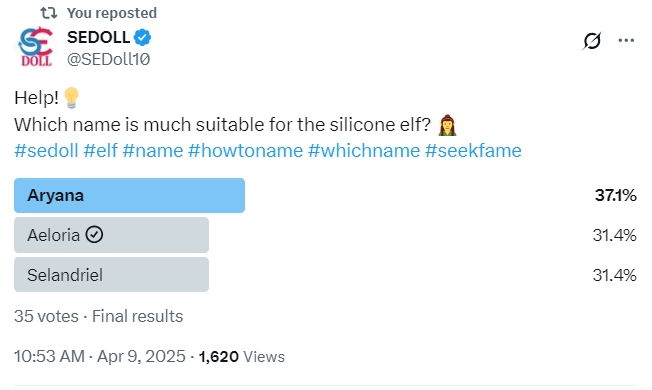The height and width of the screenshot is (390, 652).
Task: Click the elf emoji in the tweet
Action: click(x=447, y=125)
